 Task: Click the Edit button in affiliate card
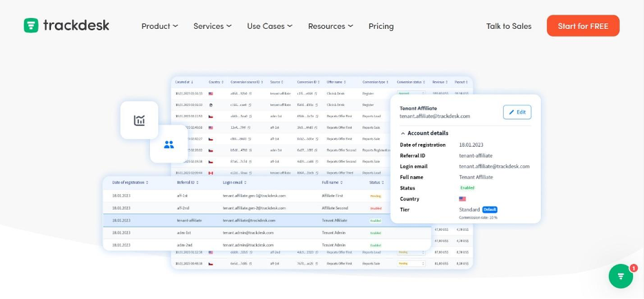tap(517, 112)
